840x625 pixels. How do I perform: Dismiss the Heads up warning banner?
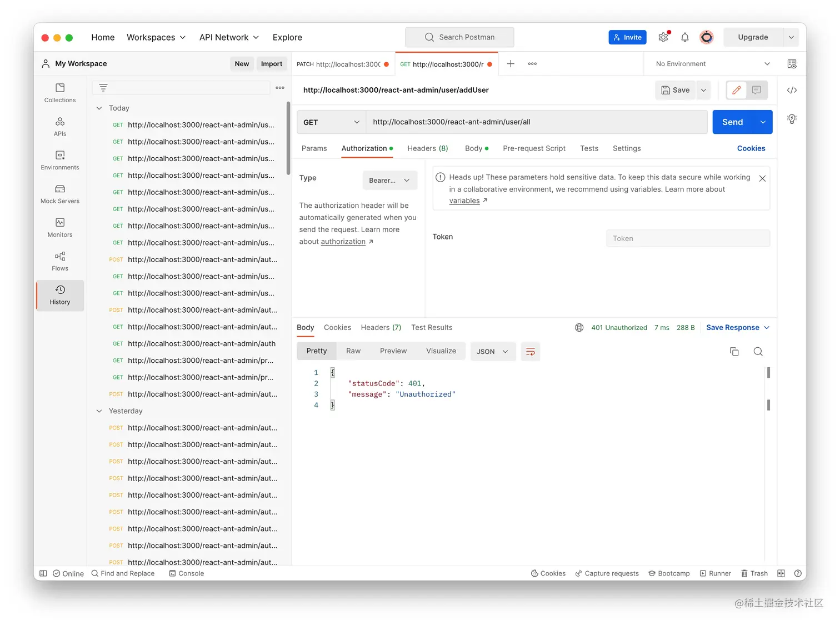(x=763, y=178)
